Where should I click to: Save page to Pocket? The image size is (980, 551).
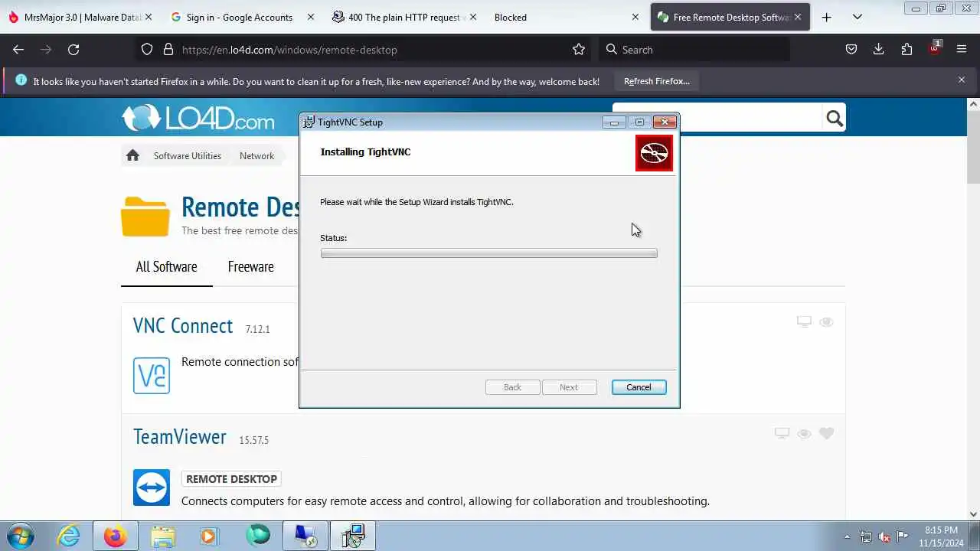(851, 49)
